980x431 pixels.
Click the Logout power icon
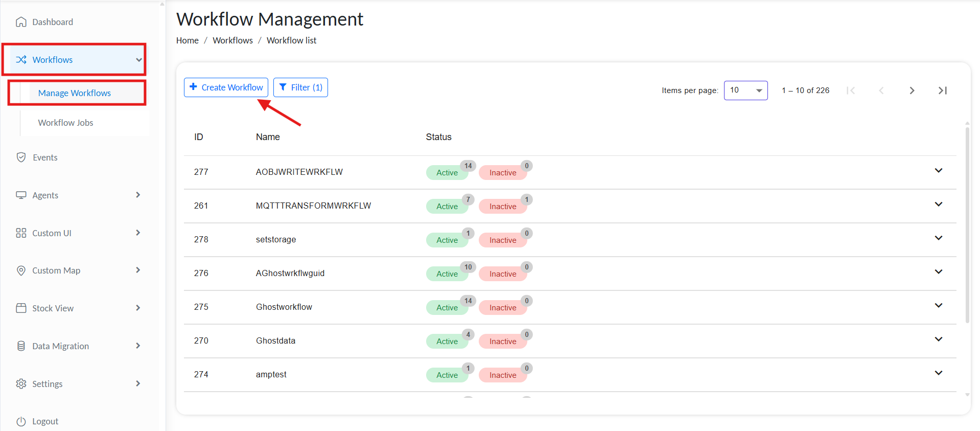(x=21, y=421)
